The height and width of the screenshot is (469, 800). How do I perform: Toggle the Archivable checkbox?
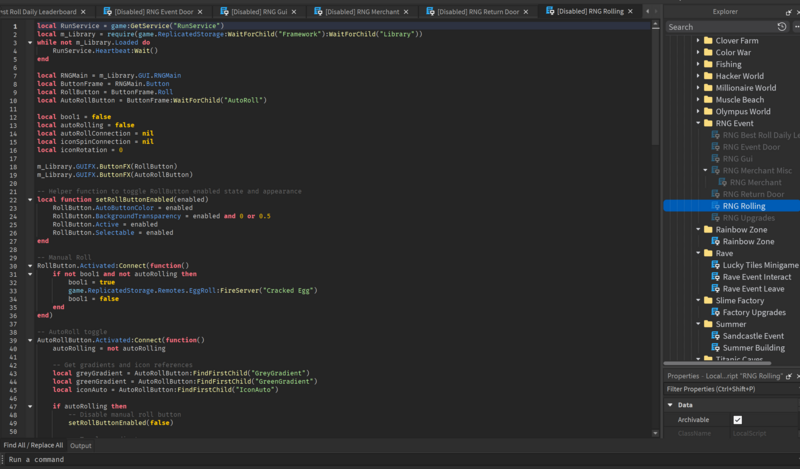[738, 420]
